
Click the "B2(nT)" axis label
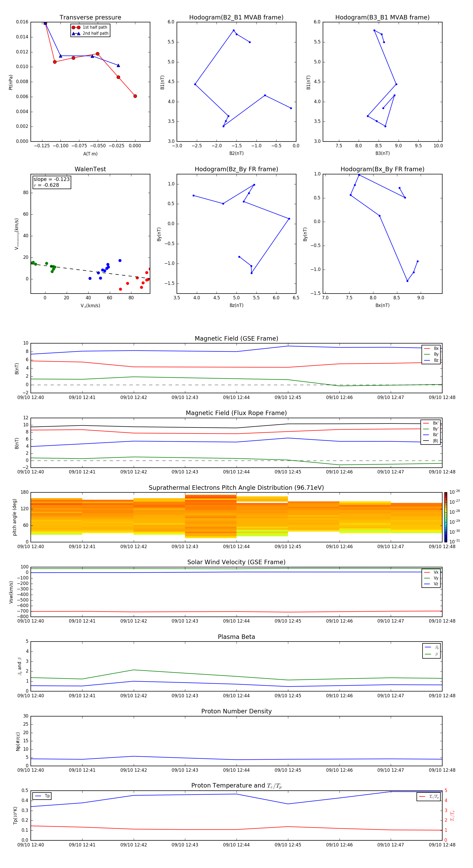pos(236,153)
